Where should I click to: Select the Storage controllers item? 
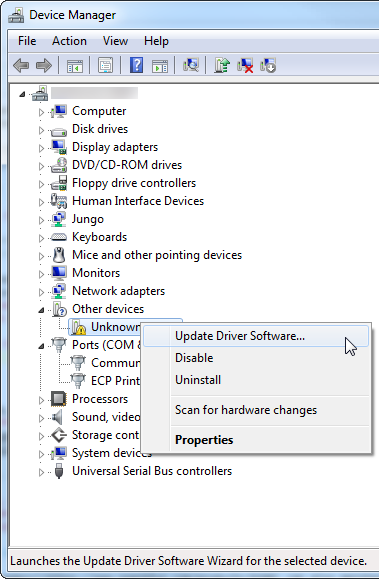pos(106,435)
